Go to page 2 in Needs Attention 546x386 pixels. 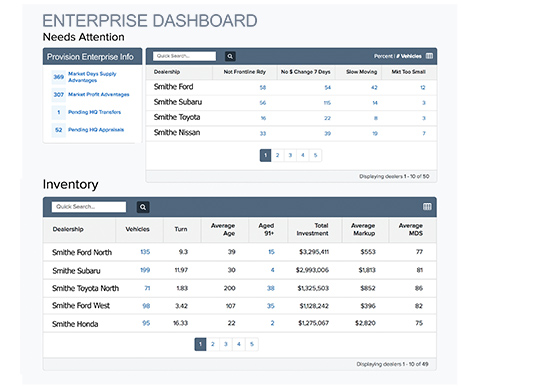[x=278, y=155]
